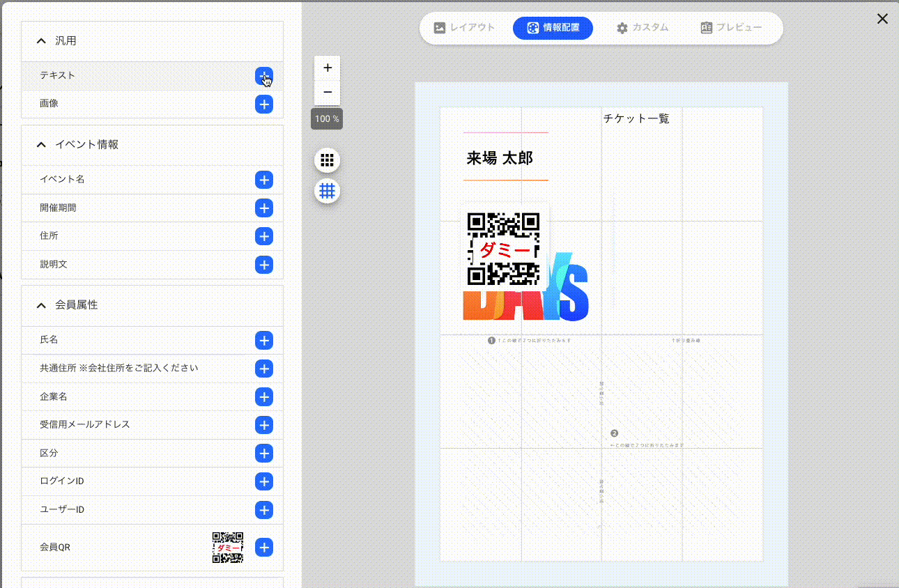Select the dummy QR code on the canvas
Viewport: 899px width, 588px height.
[x=504, y=249]
